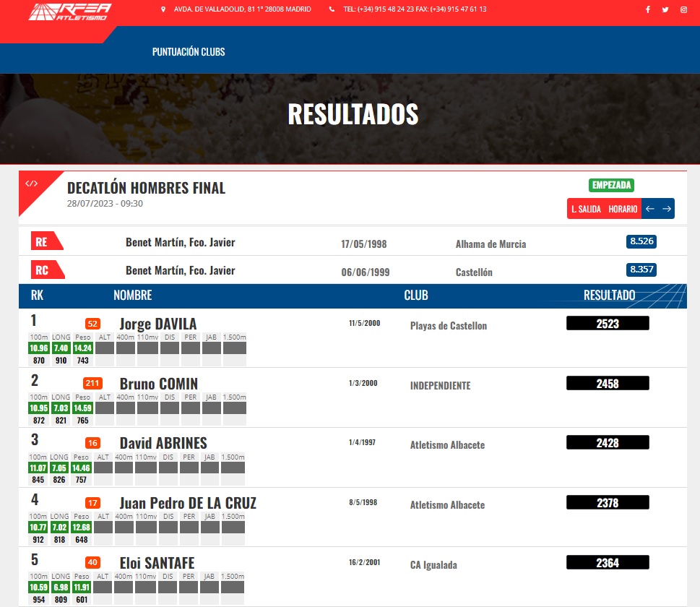This screenshot has height=607, width=700.
Task: Click the RE record badge
Action: click(x=46, y=241)
